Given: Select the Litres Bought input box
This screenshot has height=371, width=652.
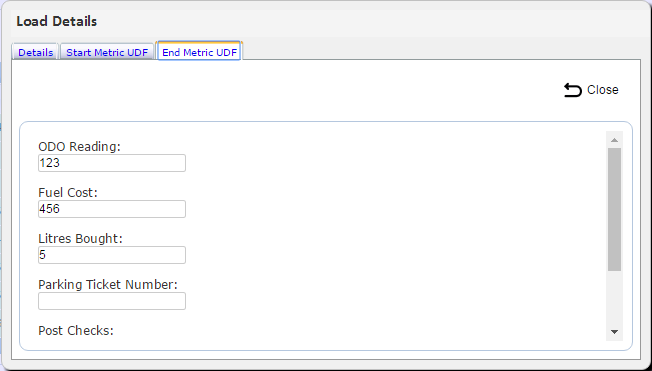Looking at the screenshot, I should [112, 255].
